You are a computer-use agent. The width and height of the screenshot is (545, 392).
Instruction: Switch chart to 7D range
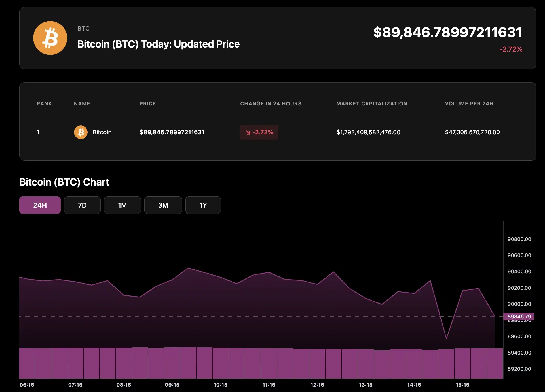[82, 205]
